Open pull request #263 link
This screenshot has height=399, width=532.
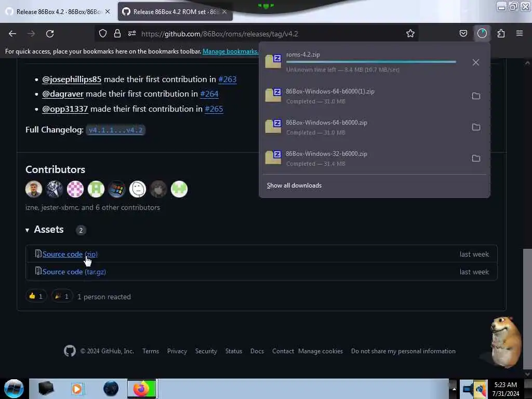[228, 79]
